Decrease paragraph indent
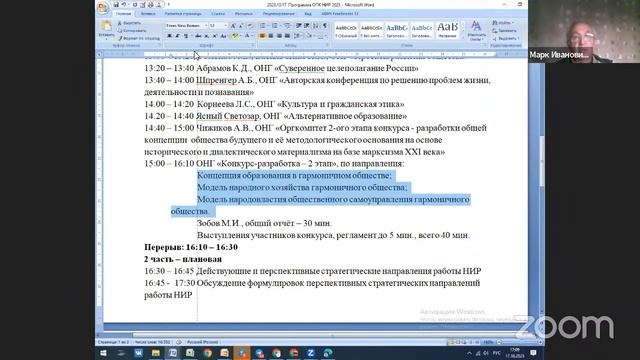This screenshot has height=360, width=640. coord(299,26)
